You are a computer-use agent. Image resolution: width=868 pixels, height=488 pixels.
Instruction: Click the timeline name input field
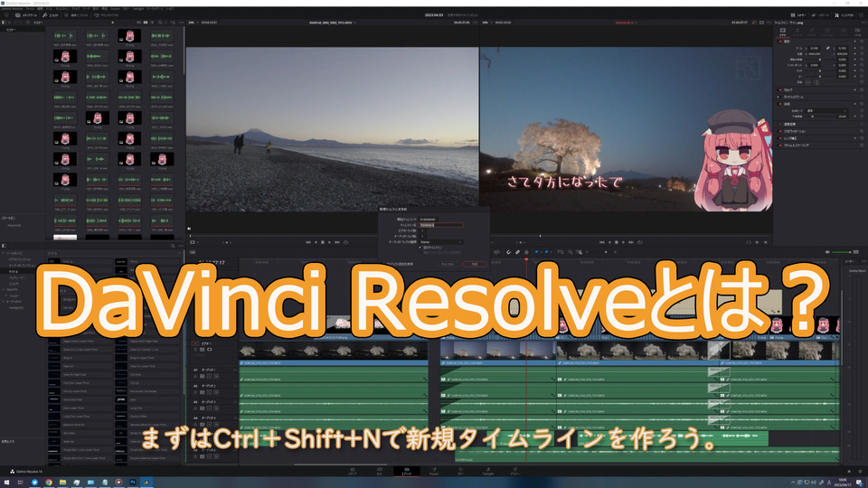440,225
